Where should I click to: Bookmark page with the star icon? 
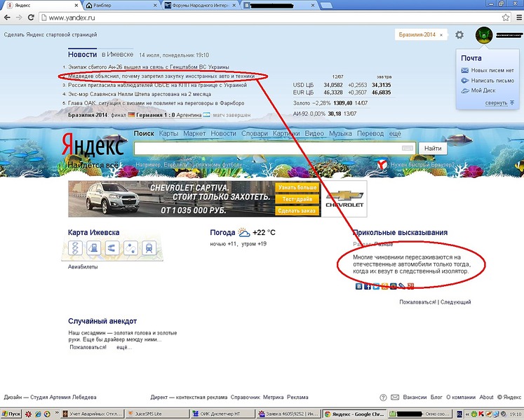tap(506, 18)
